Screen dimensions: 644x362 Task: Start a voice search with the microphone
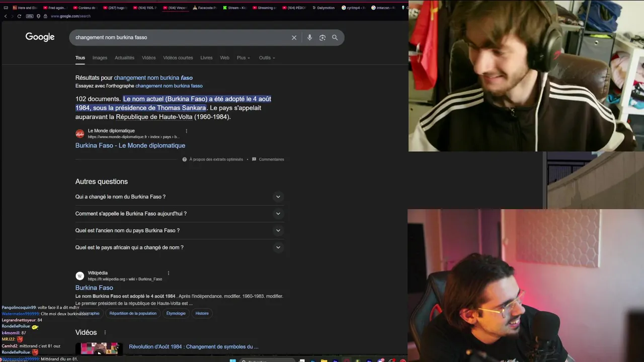(309, 38)
